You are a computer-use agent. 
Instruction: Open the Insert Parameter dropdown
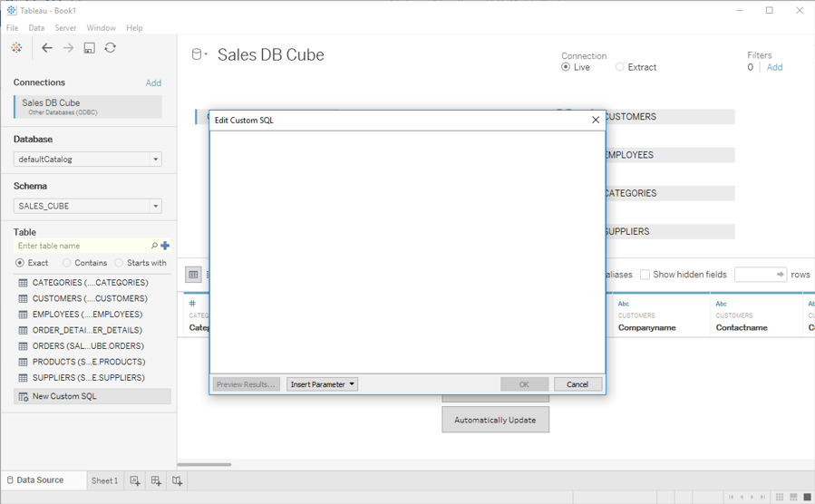click(x=322, y=384)
